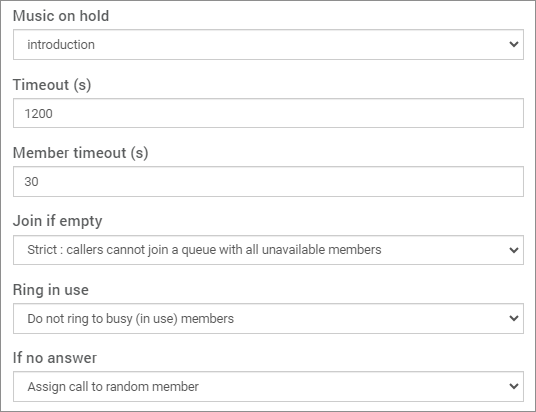This screenshot has width=536, height=412.
Task: Click the Member timeout (s) label
Action: (81, 153)
